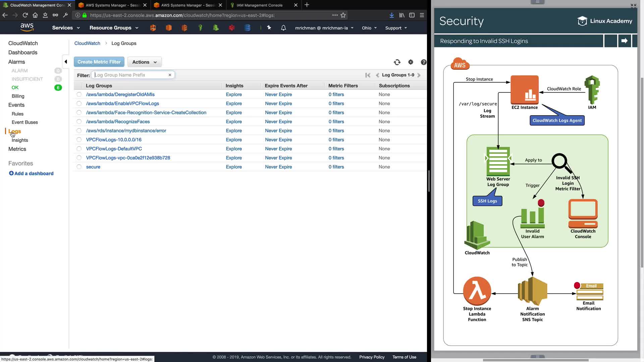644x362 pixels.
Task: Select VPCFlowLogs-DefaultVPC radio button
Action: click(x=79, y=149)
